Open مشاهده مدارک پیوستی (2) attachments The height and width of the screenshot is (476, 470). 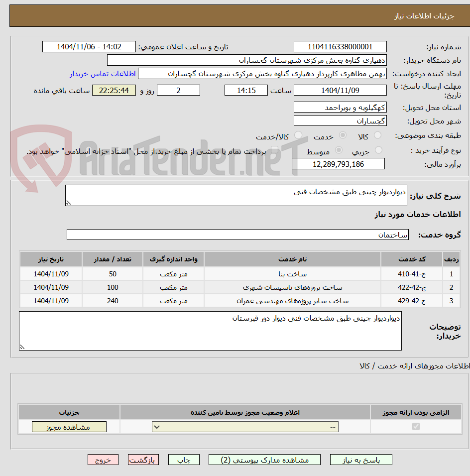264,460
